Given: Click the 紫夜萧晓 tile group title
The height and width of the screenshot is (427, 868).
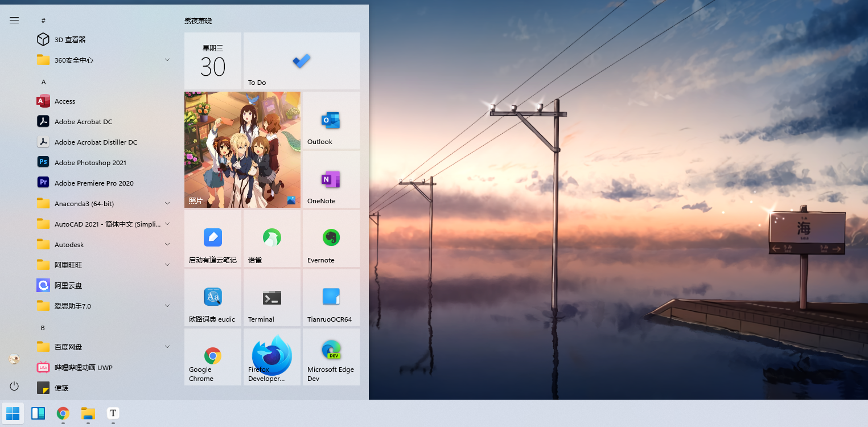Looking at the screenshot, I should tap(198, 21).
